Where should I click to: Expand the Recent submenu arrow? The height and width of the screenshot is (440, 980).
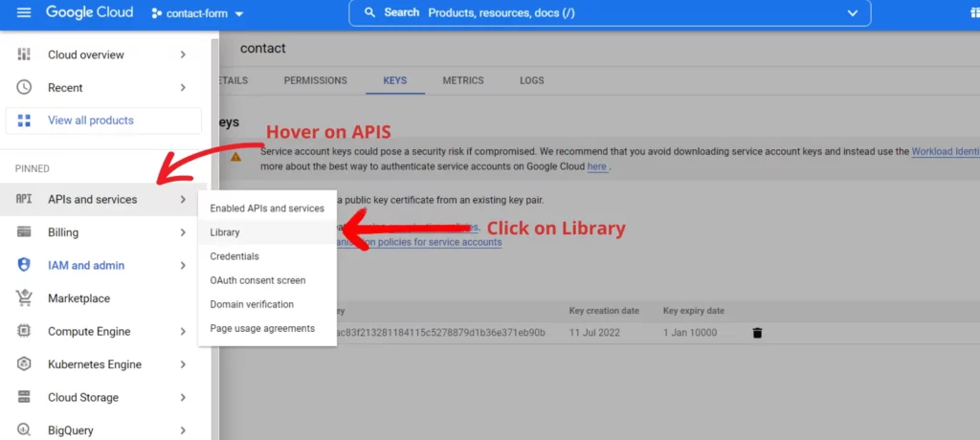pyautogui.click(x=183, y=87)
